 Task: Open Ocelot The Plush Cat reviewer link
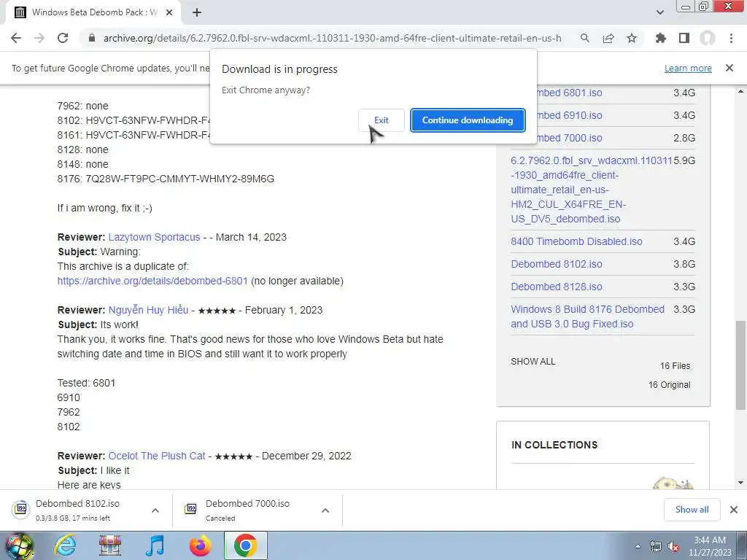(x=157, y=456)
